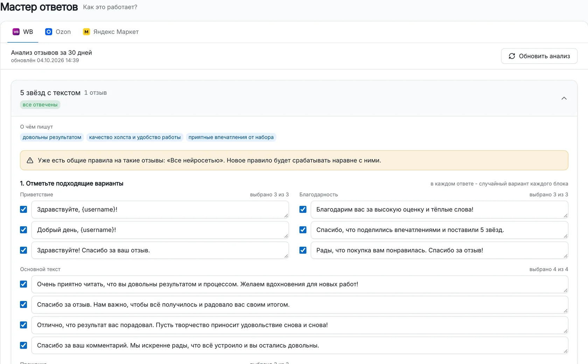
Task: Click the Основной текст section label
Action: [40, 269]
